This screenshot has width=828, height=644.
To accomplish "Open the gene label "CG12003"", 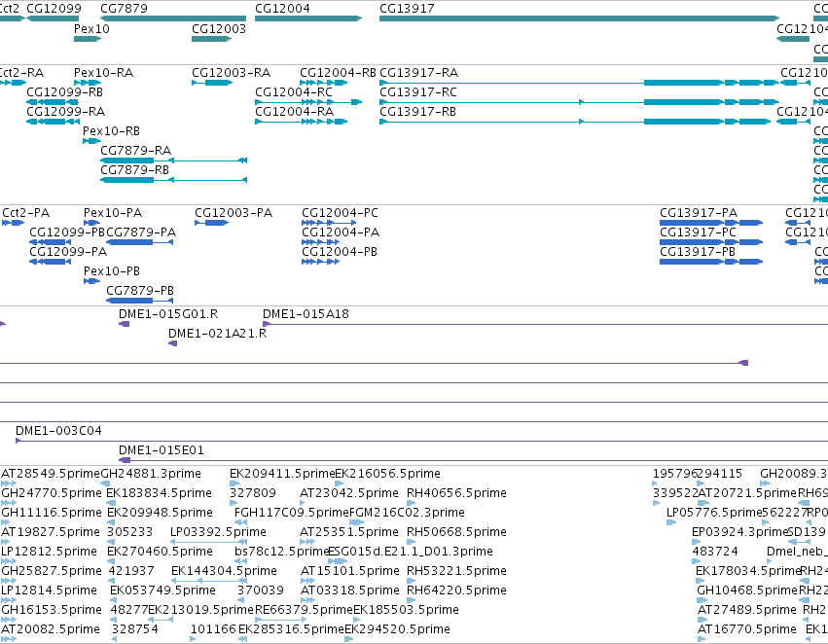I will pyautogui.click(x=219, y=28).
